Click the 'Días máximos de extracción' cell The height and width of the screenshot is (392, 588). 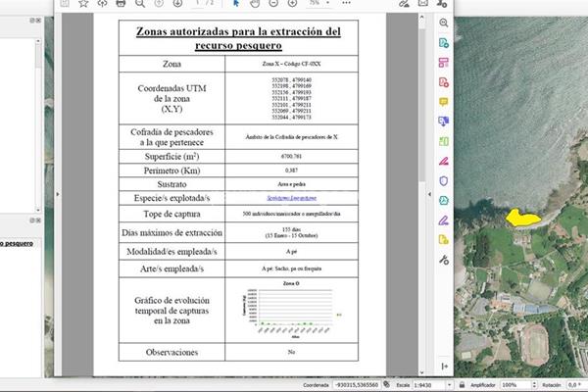point(171,232)
